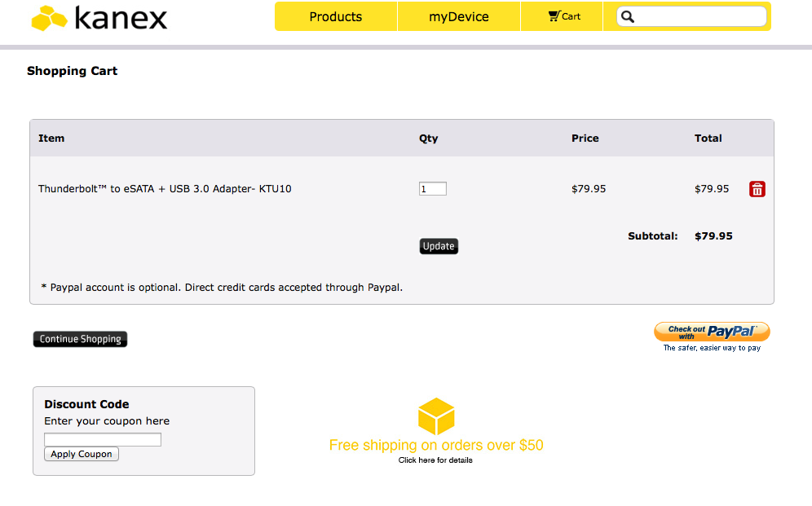Click the Shopping Cart page heading
The height and width of the screenshot is (506, 812).
pyautogui.click(x=73, y=71)
